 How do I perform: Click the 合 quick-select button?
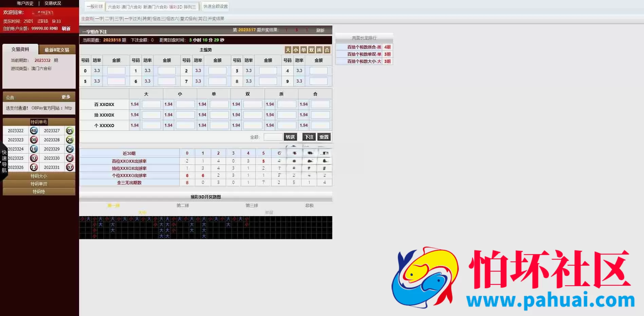(327, 50)
